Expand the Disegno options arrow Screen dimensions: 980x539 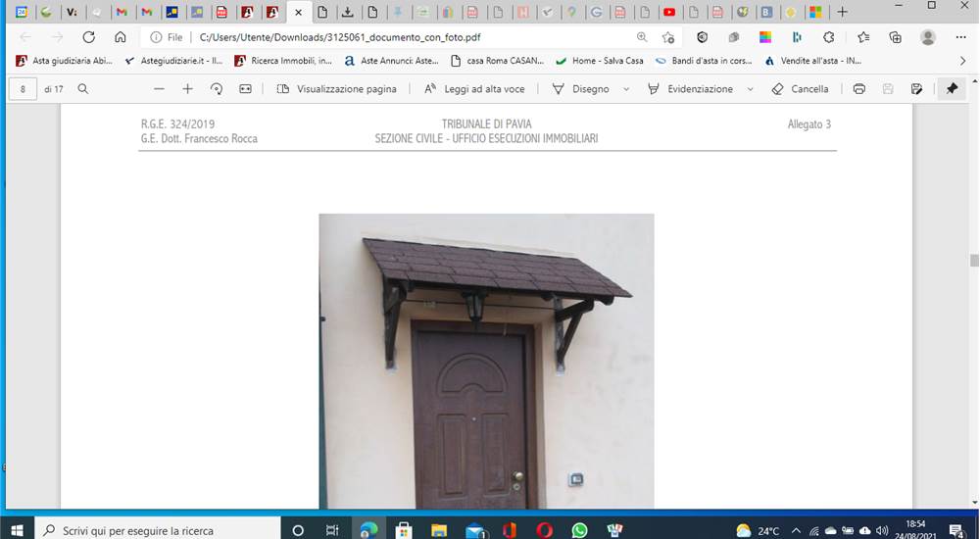(x=626, y=89)
